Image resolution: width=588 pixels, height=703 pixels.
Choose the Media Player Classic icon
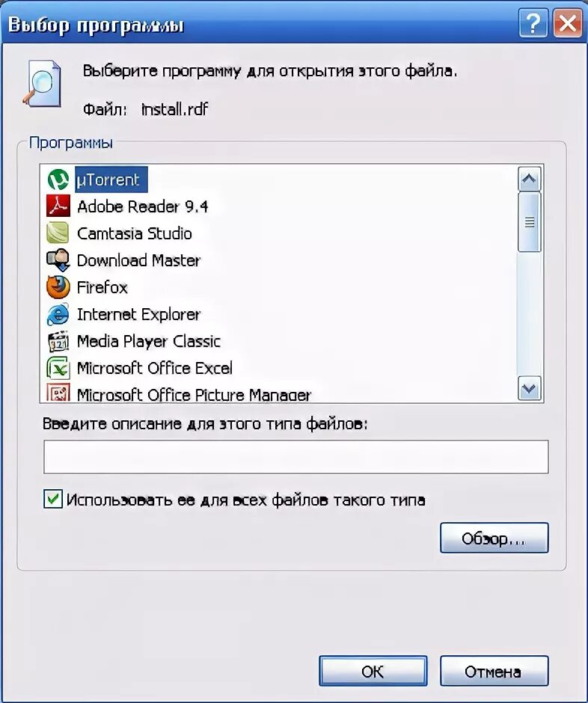click(x=58, y=341)
